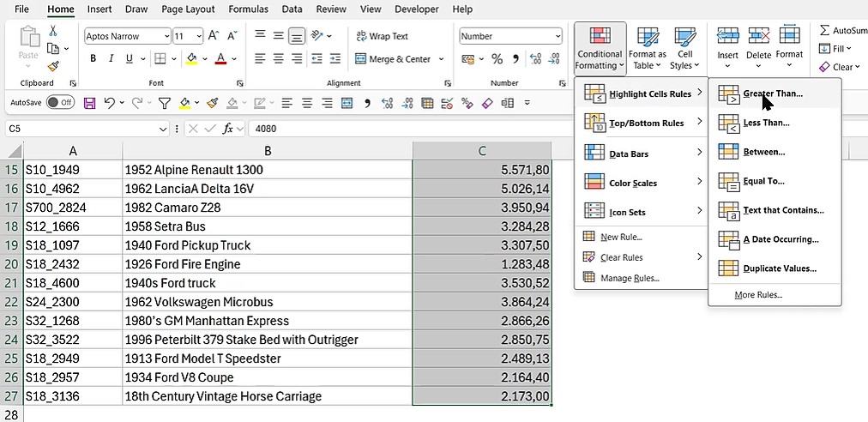Apply Bold formatting
Image resolution: width=868 pixels, height=422 pixels.
point(93,58)
